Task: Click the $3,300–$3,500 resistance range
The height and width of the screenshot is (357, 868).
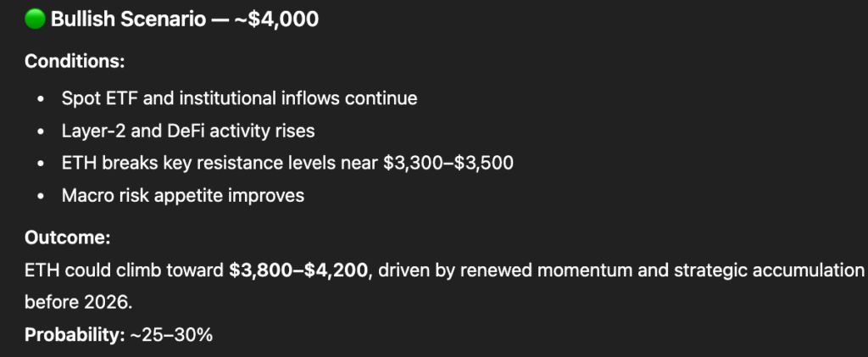Action: click(448, 163)
